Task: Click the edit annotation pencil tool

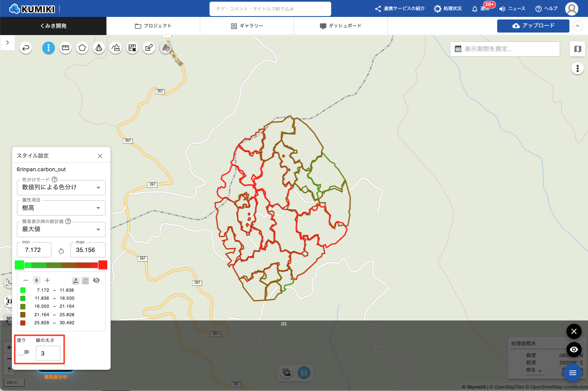Action: pos(149,48)
